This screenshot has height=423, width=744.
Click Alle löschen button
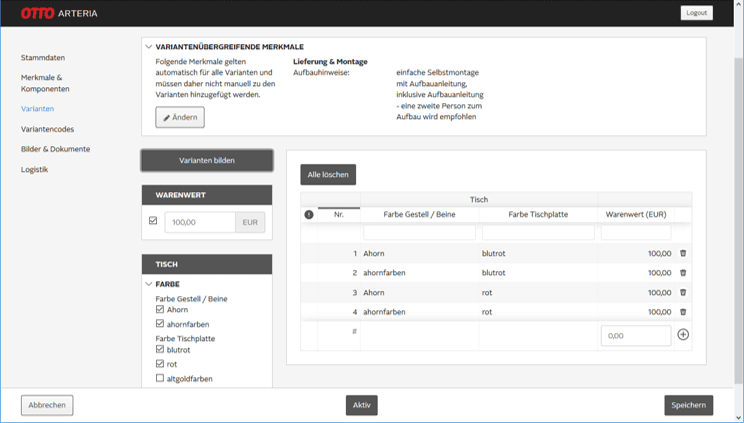328,175
